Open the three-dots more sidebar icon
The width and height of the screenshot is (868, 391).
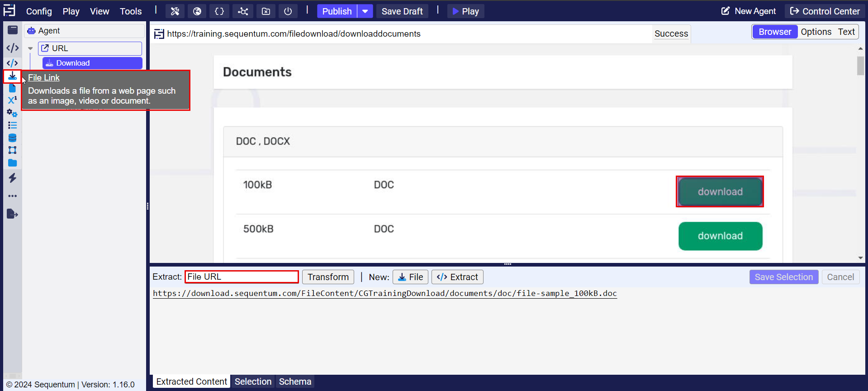[13, 196]
